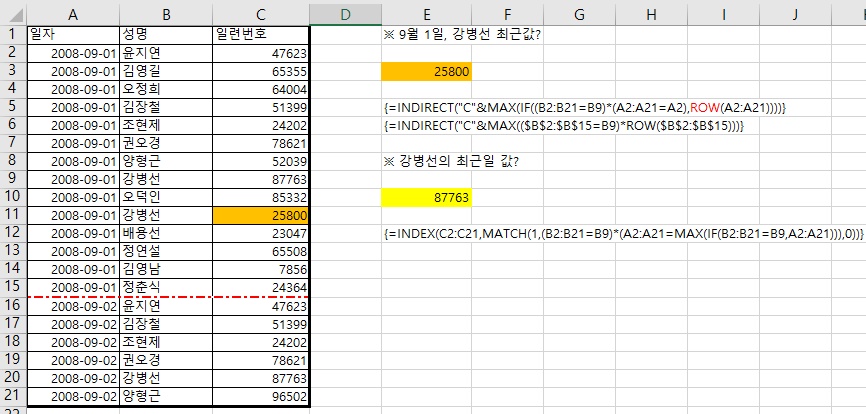The height and width of the screenshot is (414, 866).
Task: Select column J header
Action: coord(795,15)
